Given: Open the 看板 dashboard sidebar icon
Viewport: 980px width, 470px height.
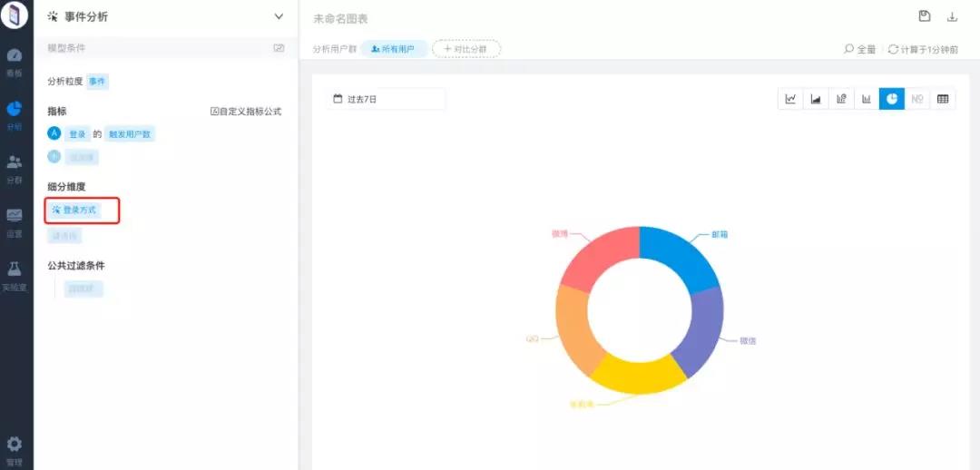Looking at the screenshot, I should coord(15,60).
